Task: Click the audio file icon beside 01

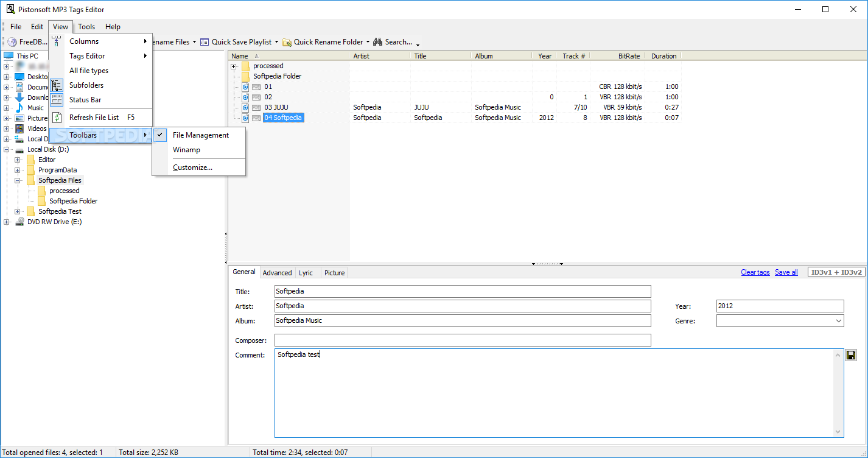Action: 245,87
